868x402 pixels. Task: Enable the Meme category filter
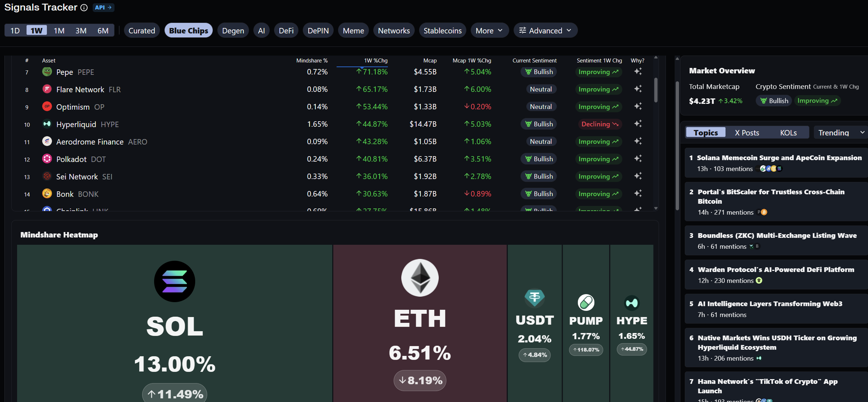tap(353, 31)
